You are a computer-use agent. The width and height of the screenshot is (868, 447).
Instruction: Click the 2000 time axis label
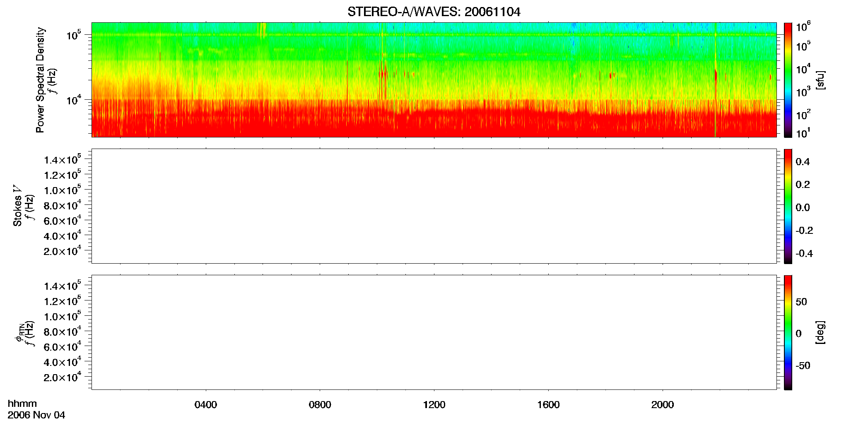[x=663, y=405]
